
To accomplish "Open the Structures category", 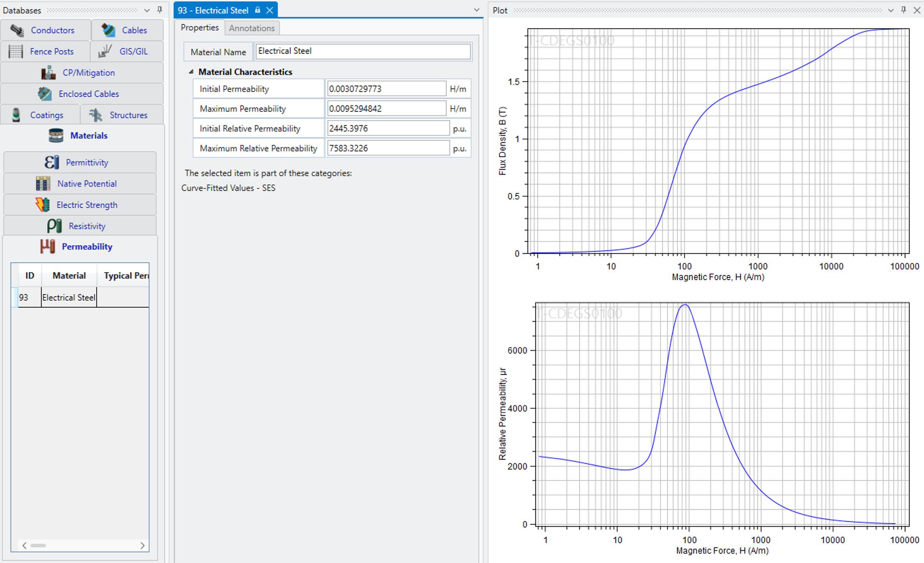I will click(x=122, y=115).
